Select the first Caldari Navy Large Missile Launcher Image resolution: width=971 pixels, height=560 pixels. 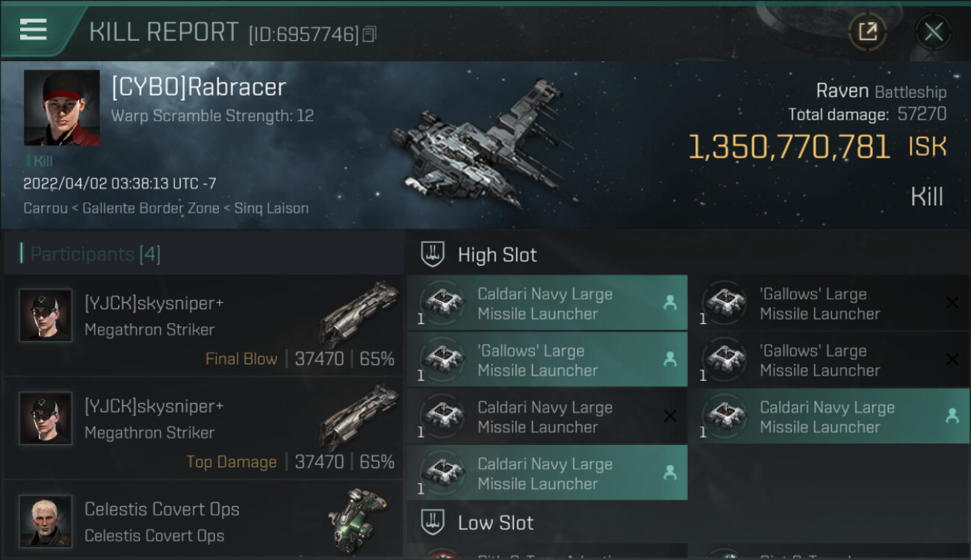[x=547, y=303]
